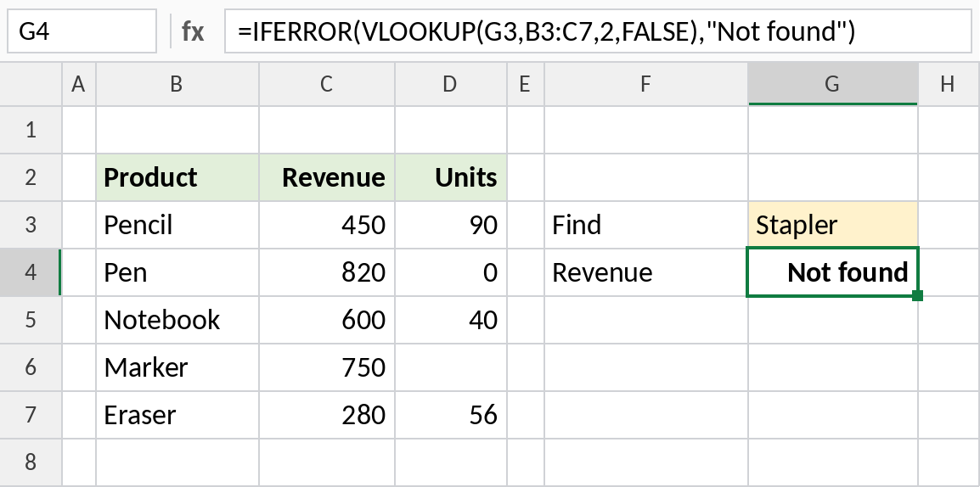Click the Name Box showing G4
Image resolution: width=980 pixels, height=487 pixels.
[x=82, y=31]
